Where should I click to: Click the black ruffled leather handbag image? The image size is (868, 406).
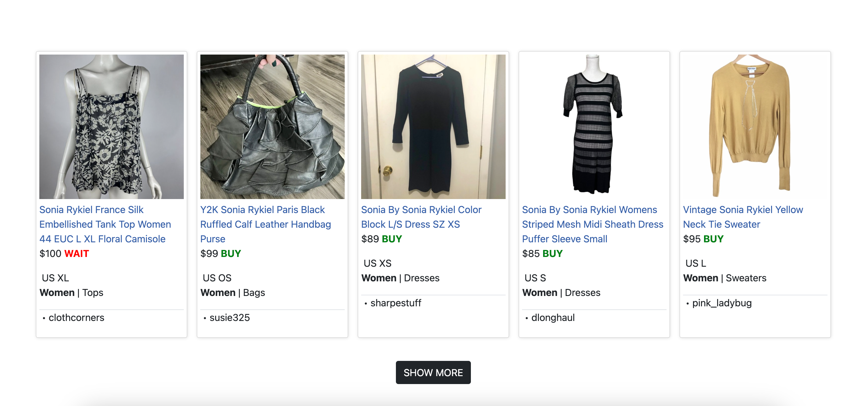click(x=272, y=127)
